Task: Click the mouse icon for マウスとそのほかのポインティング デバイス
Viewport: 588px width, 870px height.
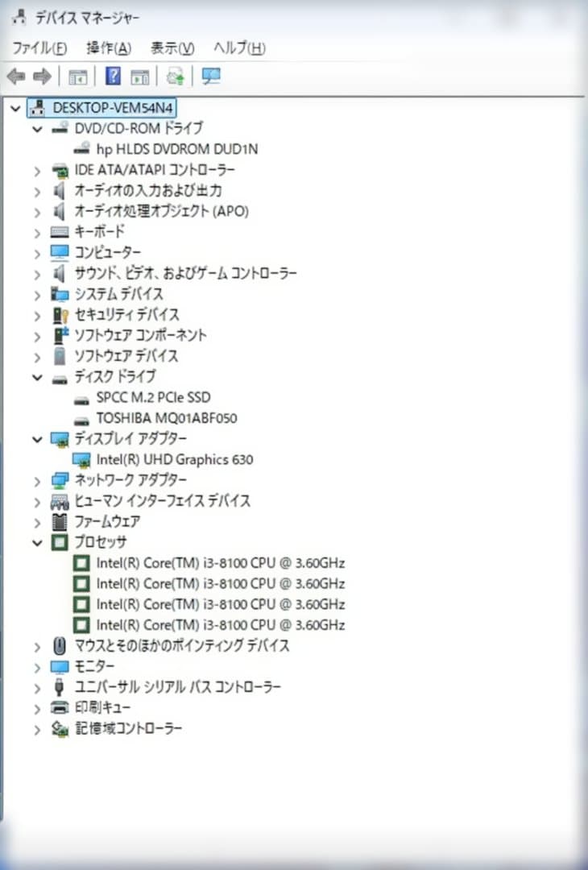Action: [x=60, y=645]
